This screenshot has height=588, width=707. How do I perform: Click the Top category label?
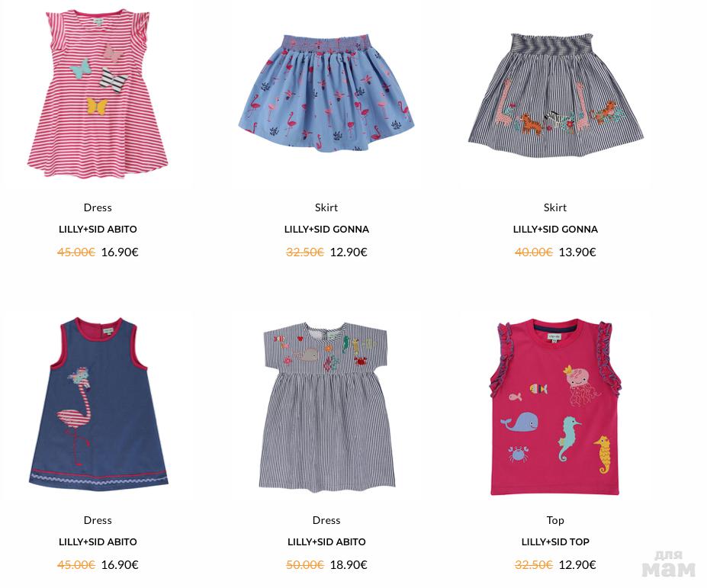click(555, 520)
